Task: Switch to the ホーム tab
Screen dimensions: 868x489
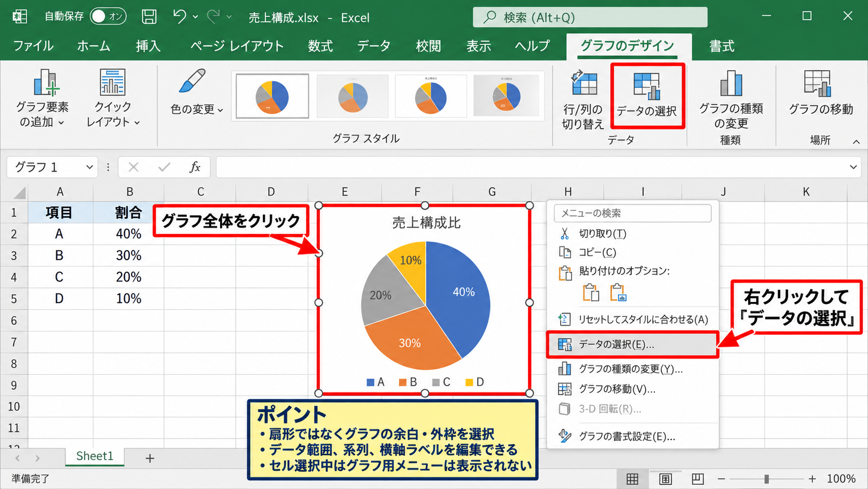Action: tap(93, 46)
